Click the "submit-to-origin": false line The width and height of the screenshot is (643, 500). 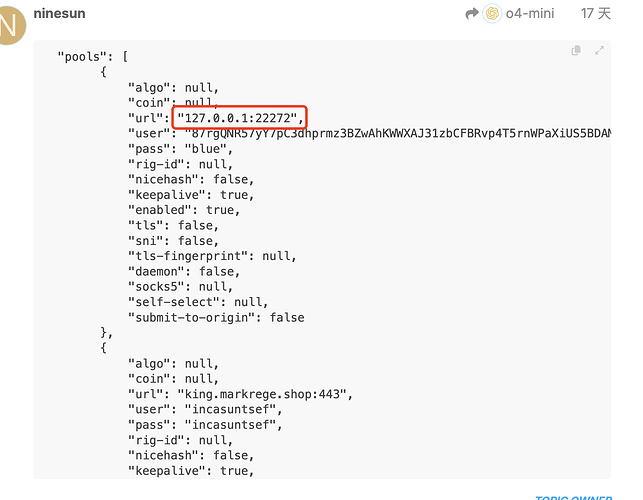tap(216, 318)
